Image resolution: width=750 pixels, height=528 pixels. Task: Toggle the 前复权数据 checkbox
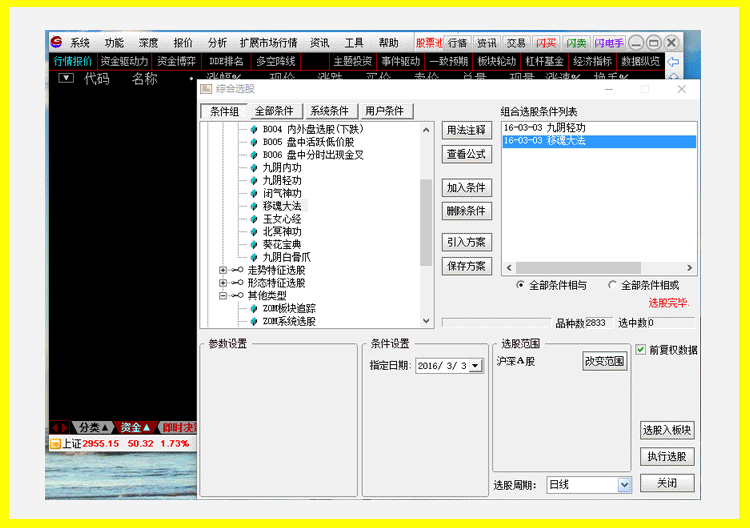pos(640,350)
